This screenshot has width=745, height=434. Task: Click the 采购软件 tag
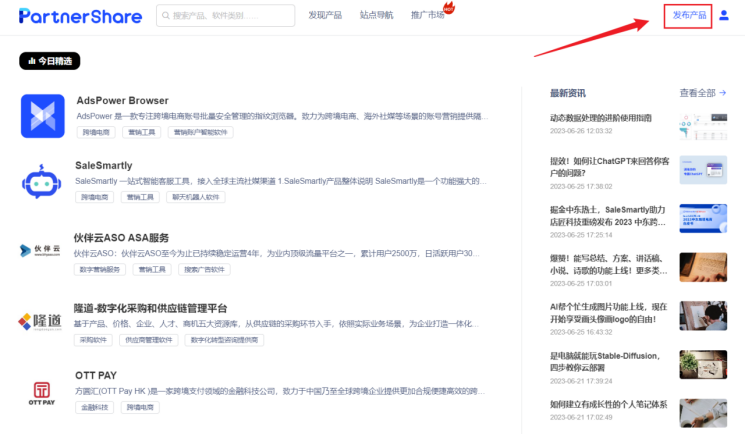coord(93,340)
